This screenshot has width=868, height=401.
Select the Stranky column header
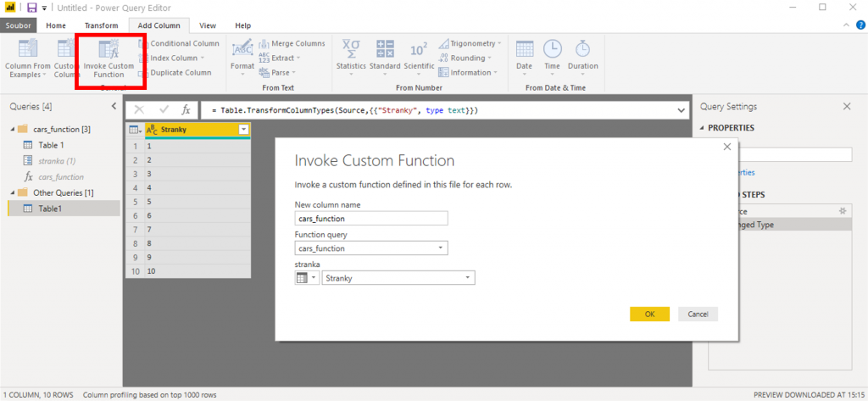[198, 130]
